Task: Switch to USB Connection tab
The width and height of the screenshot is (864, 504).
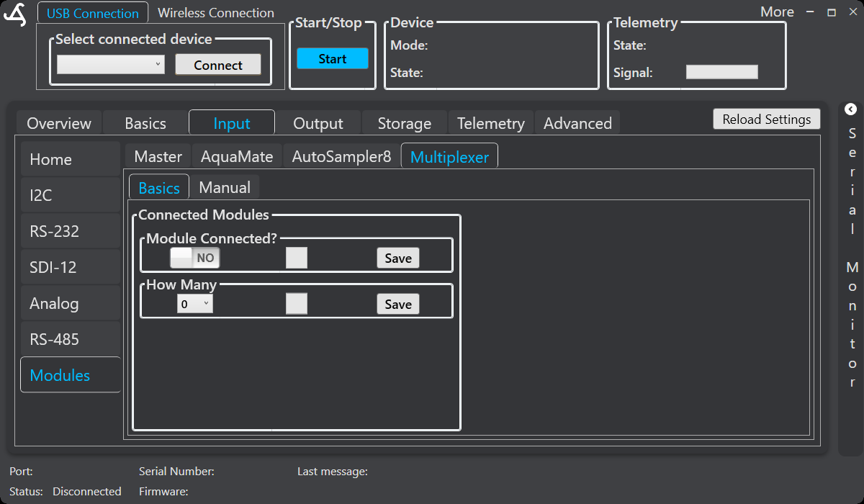Action: click(93, 13)
